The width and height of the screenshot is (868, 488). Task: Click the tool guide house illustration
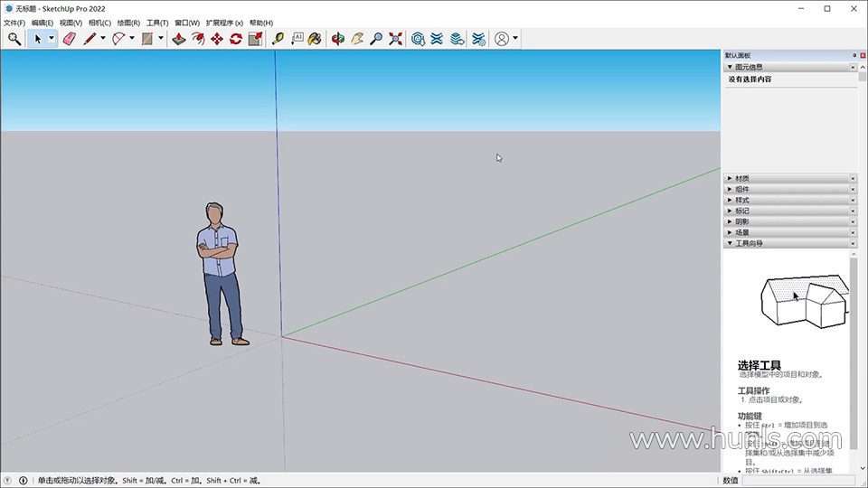805,300
